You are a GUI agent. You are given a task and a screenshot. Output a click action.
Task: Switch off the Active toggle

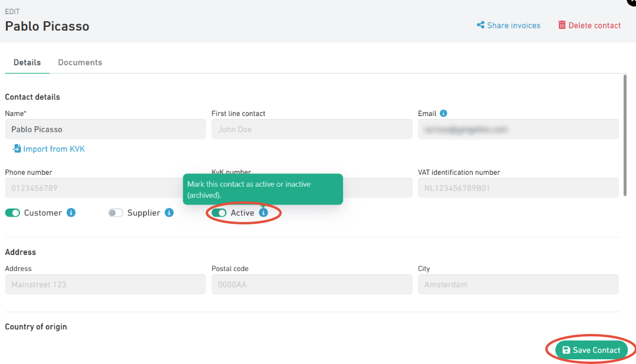click(x=219, y=213)
